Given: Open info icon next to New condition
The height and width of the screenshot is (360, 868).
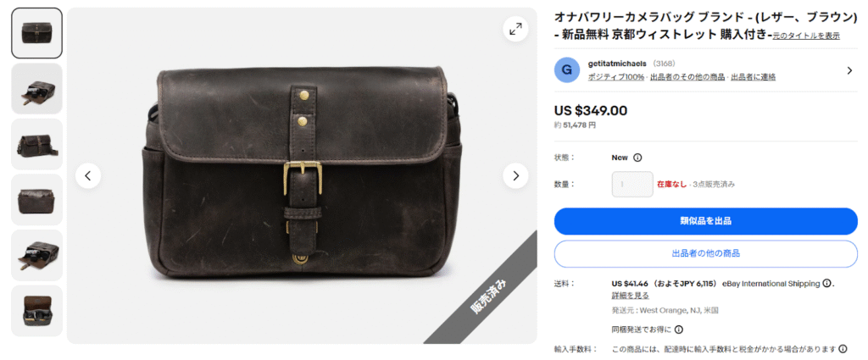Looking at the screenshot, I should 637,158.
